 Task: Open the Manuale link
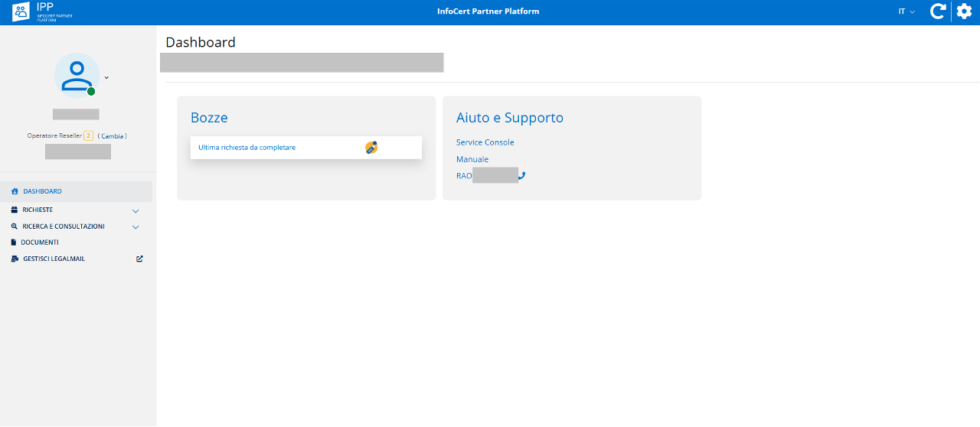point(472,159)
